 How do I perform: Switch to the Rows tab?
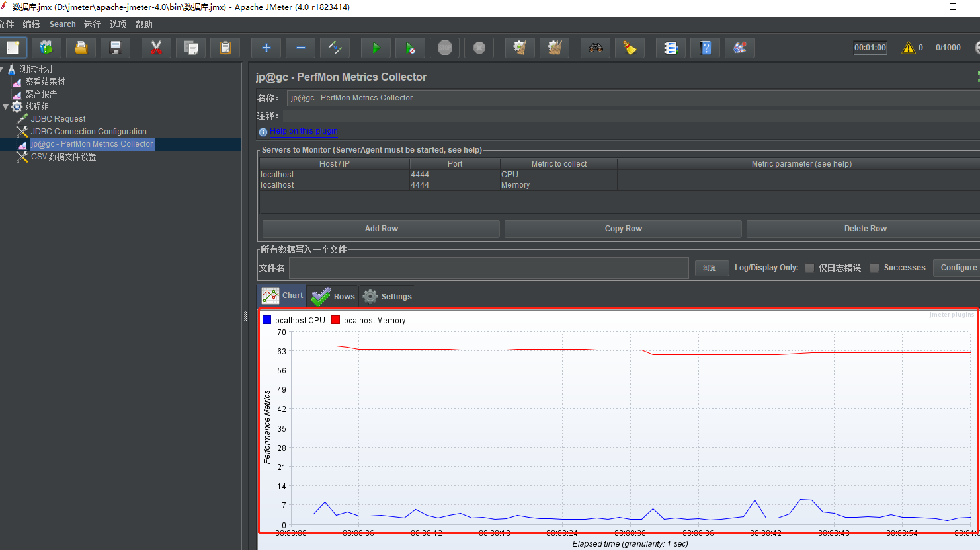[333, 296]
